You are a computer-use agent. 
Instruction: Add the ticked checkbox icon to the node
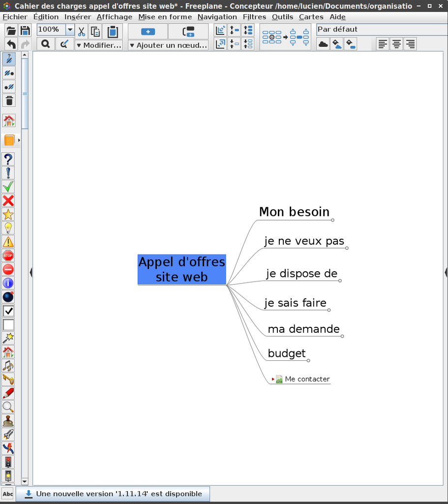point(8,311)
